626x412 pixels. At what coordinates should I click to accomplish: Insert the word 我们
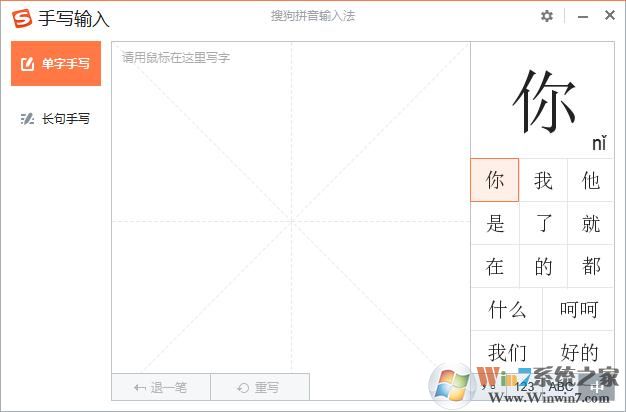click(x=507, y=353)
